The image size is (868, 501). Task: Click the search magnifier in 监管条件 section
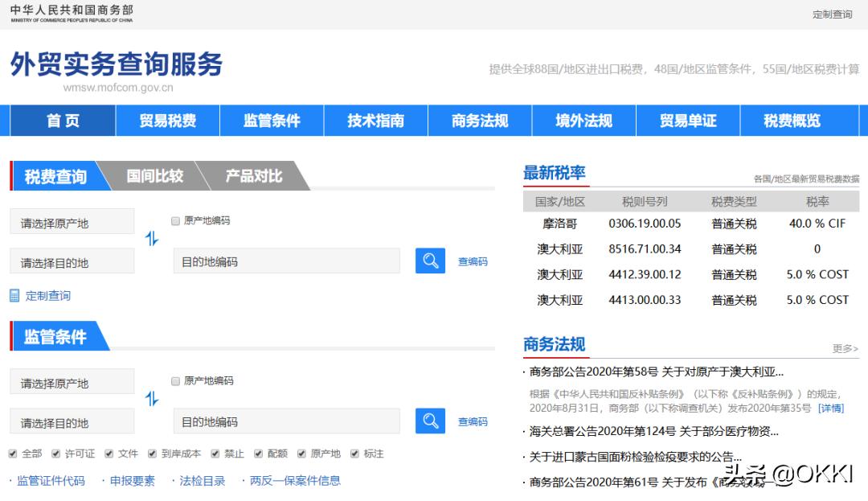click(430, 421)
